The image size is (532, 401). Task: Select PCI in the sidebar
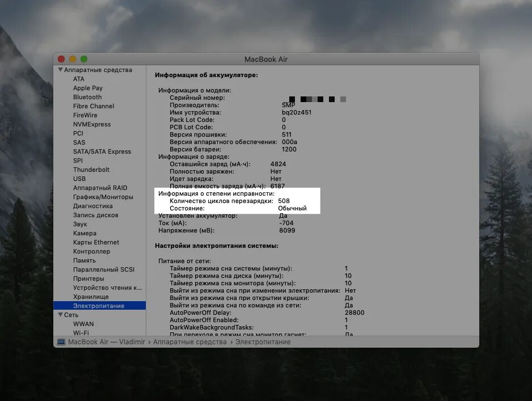pyautogui.click(x=78, y=133)
